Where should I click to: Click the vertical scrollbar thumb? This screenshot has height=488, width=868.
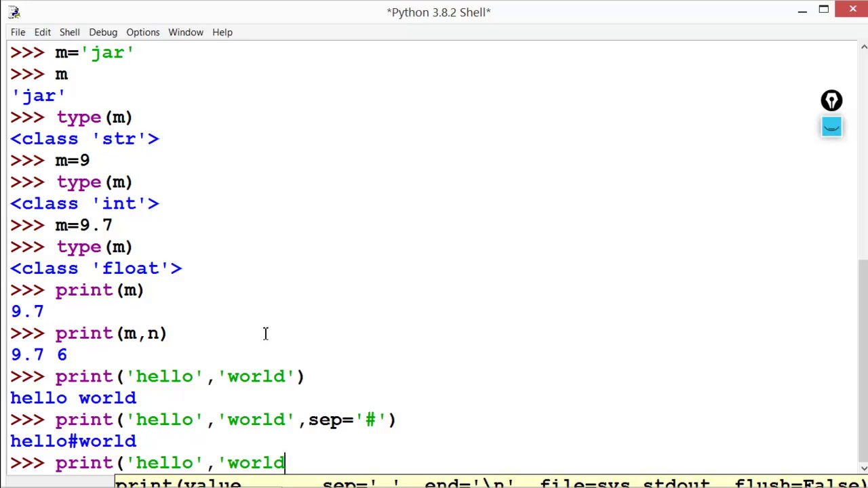[863, 359]
